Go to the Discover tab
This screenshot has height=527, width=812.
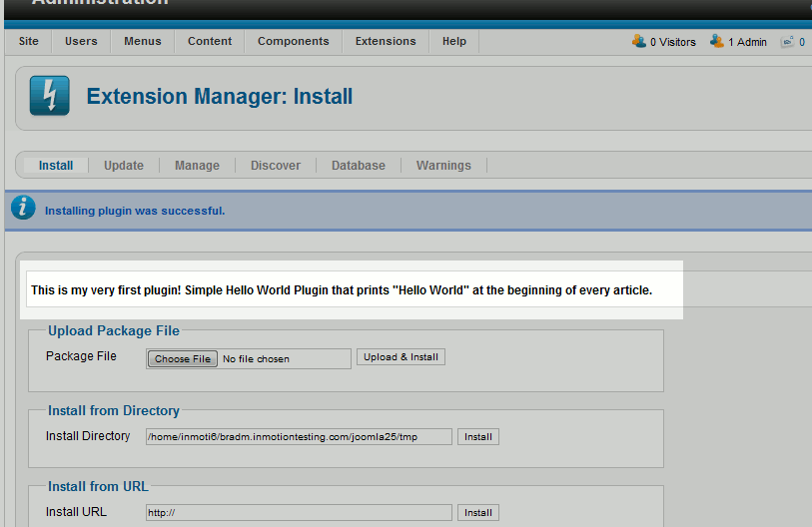point(276,166)
